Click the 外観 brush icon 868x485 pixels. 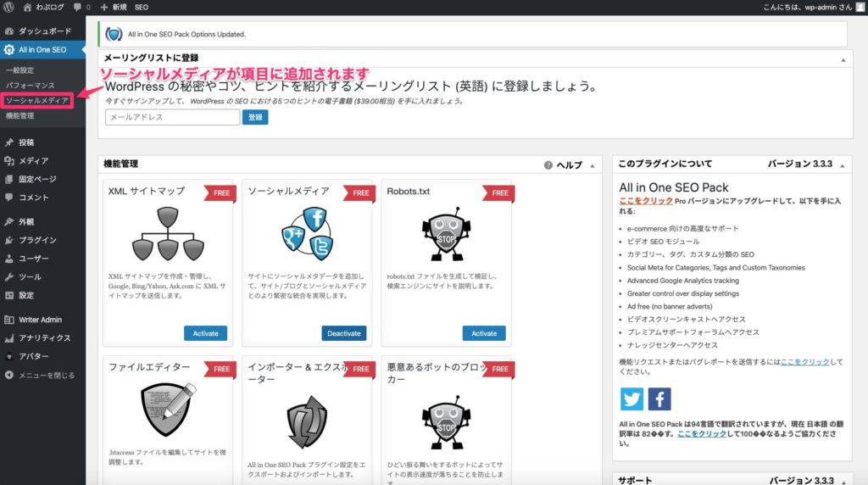[8, 221]
